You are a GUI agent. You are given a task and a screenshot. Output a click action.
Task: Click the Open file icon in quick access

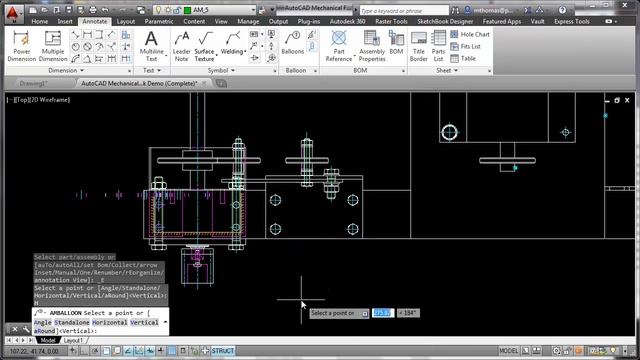pos(45,10)
